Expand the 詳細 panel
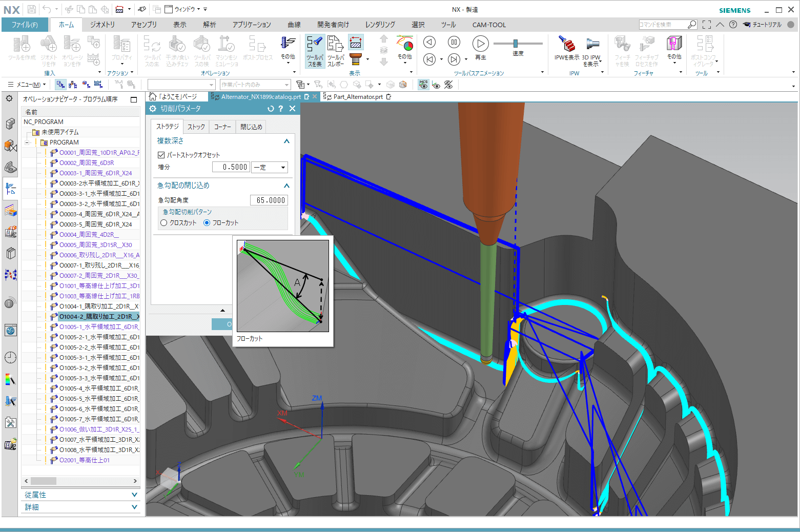Screen dimensions: 800x532 [134, 507]
